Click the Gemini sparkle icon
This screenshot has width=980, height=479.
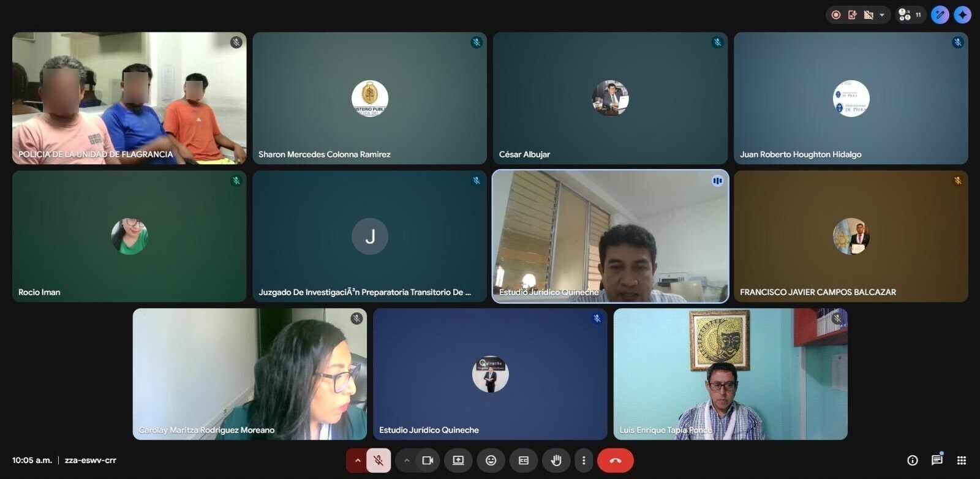[x=962, y=15]
